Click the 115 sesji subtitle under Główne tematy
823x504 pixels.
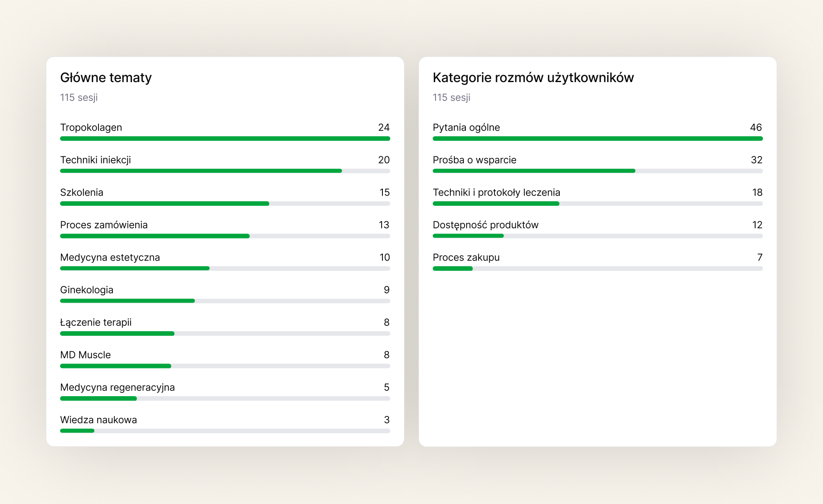click(x=79, y=98)
